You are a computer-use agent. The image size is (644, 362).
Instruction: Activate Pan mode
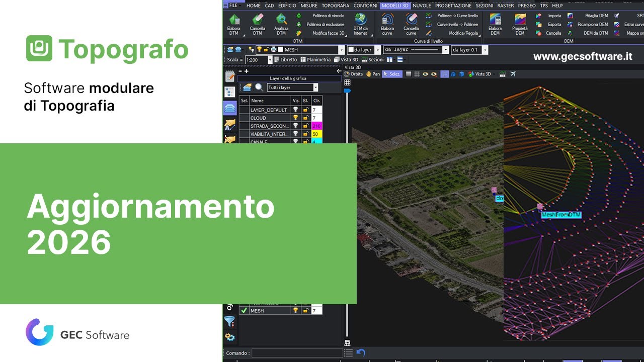[373, 74]
